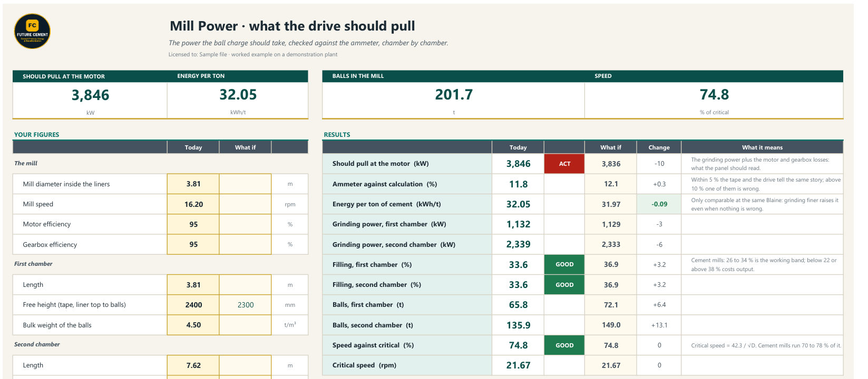Viewport: 868px width, 379px height.
Task: Click the Balls, second chamber change +13.1
Action: click(x=659, y=325)
